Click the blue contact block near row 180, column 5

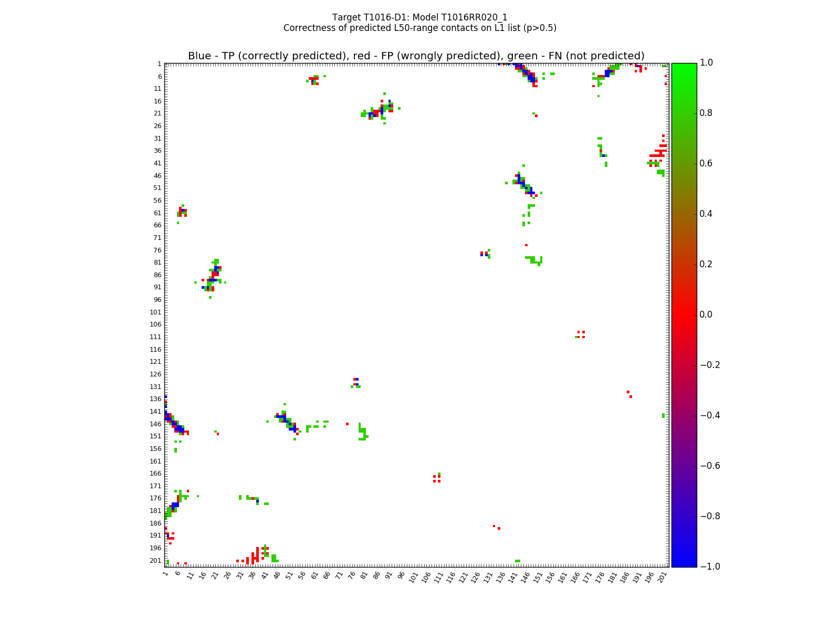pos(175,505)
